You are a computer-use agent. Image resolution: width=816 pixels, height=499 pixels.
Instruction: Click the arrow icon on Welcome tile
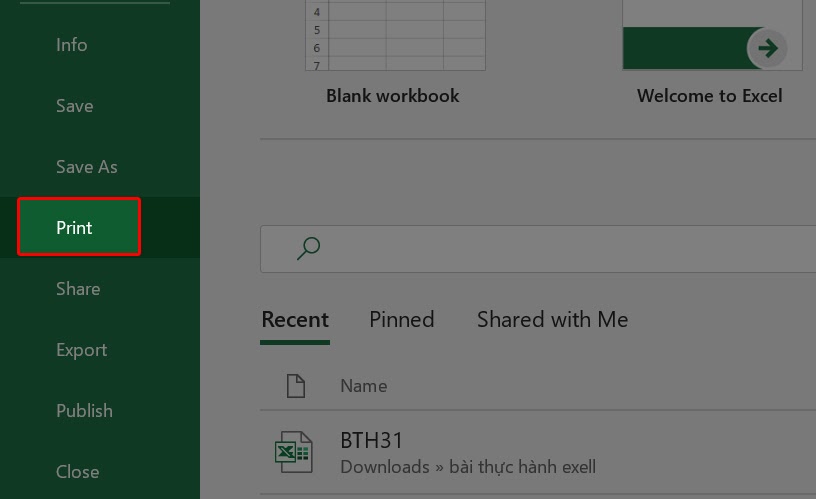click(767, 48)
